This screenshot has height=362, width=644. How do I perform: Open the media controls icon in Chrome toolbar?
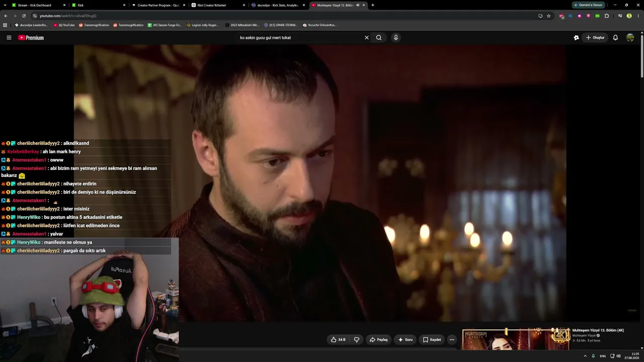[x=620, y=16]
